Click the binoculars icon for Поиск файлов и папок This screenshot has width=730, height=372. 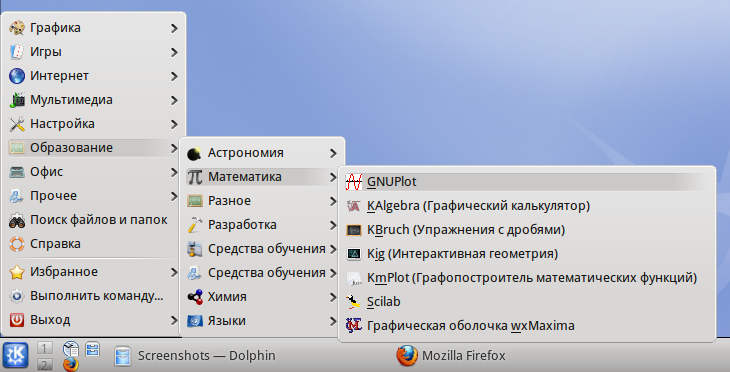(x=17, y=220)
